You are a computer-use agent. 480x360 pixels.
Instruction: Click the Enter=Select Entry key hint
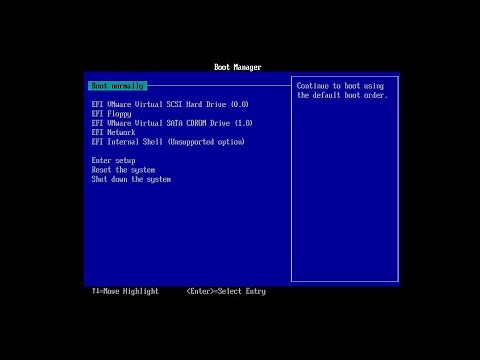tap(226, 291)
